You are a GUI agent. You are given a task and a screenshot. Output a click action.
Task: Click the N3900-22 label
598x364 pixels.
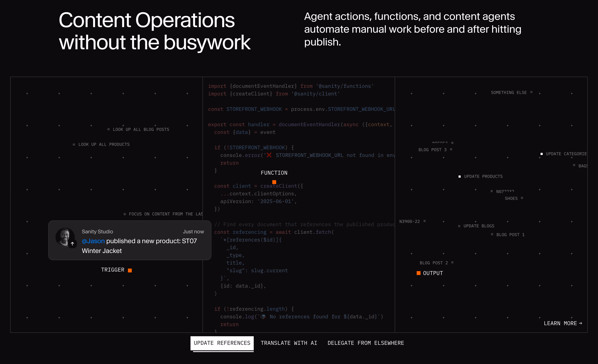click(x=409, y=221)
